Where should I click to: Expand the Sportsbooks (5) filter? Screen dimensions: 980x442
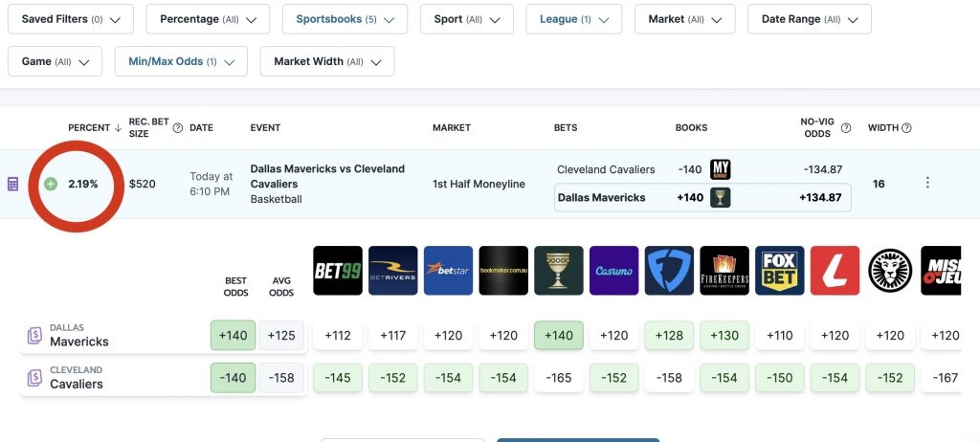[x=345, y=19]
